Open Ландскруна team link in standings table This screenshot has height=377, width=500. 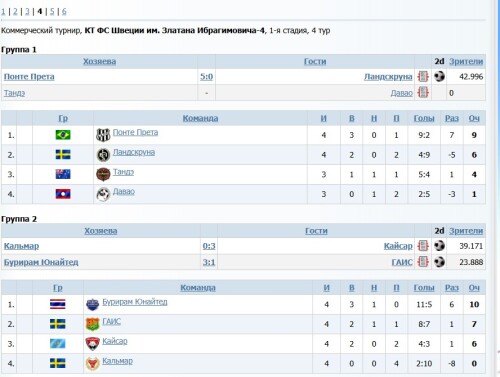coord(134,152)
